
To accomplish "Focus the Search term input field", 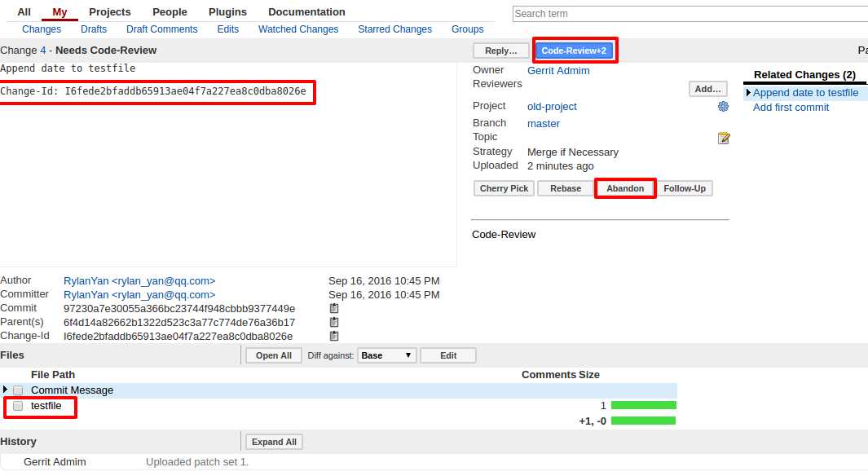I will tap(690, 14).
